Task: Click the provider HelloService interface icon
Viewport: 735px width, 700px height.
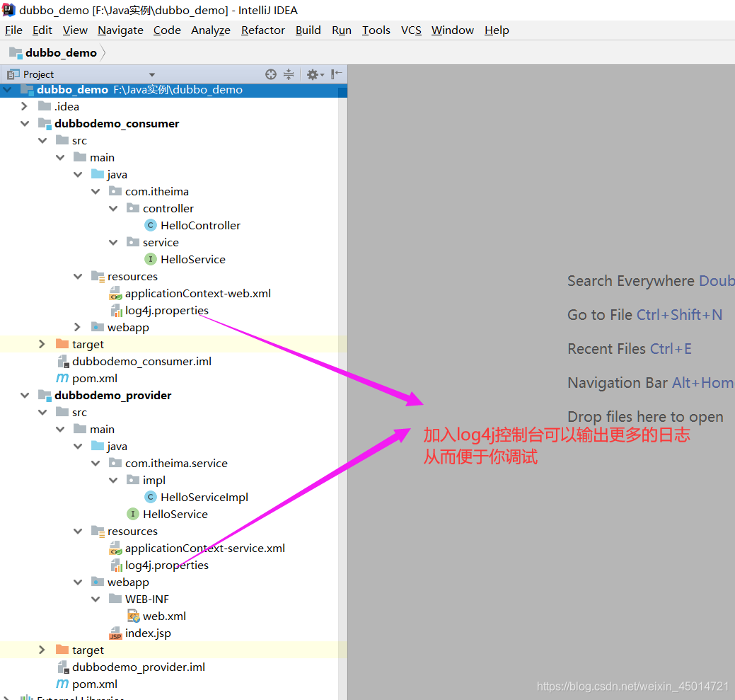Action: click(133, 514)
